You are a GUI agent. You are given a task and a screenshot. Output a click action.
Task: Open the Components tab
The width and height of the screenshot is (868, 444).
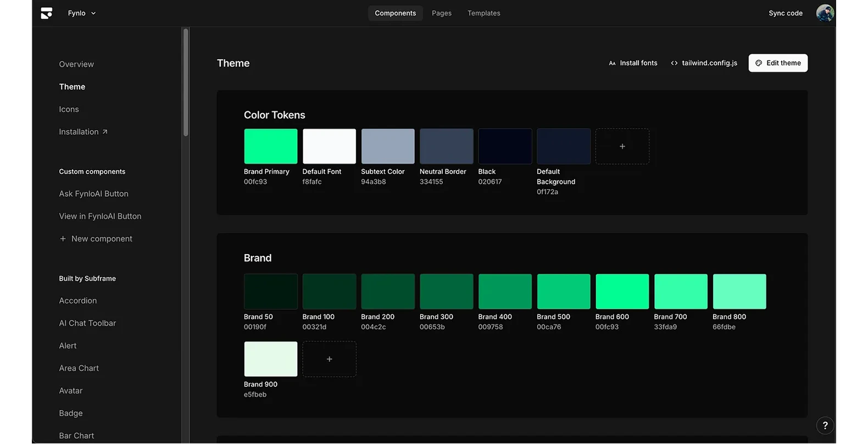395,13
